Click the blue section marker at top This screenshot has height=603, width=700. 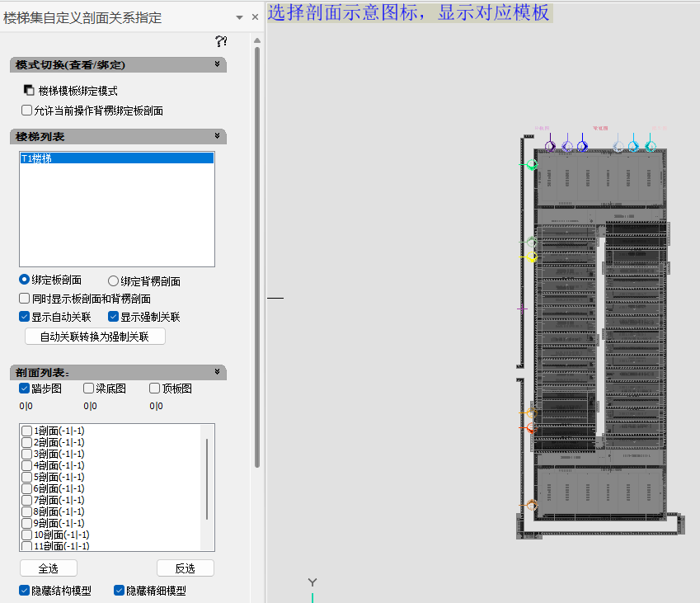[x=582, y=146]
